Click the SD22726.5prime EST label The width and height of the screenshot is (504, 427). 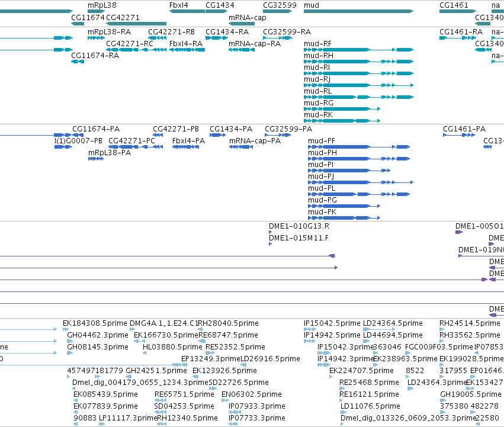tap(239, 383)
